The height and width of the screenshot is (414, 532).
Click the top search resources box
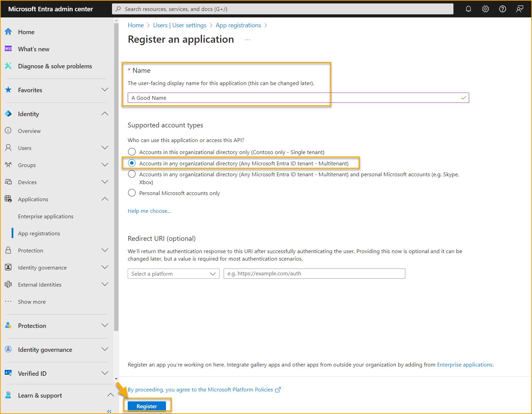pos(282,9)
